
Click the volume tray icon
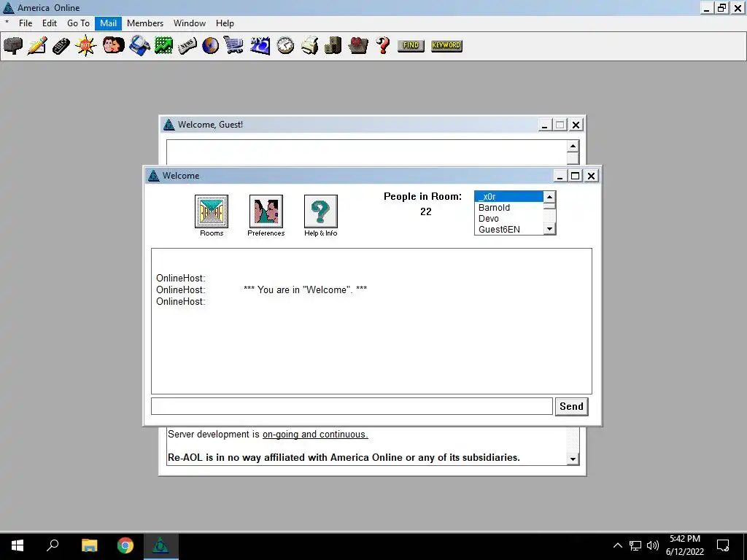point(653,545)
